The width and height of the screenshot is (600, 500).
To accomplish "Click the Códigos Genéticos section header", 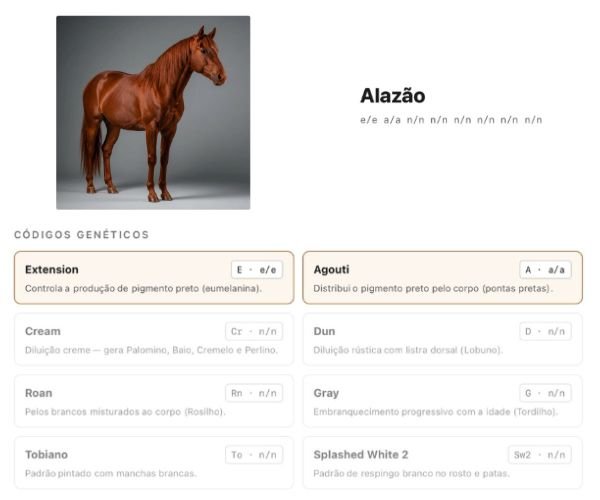I will [82, 235].
